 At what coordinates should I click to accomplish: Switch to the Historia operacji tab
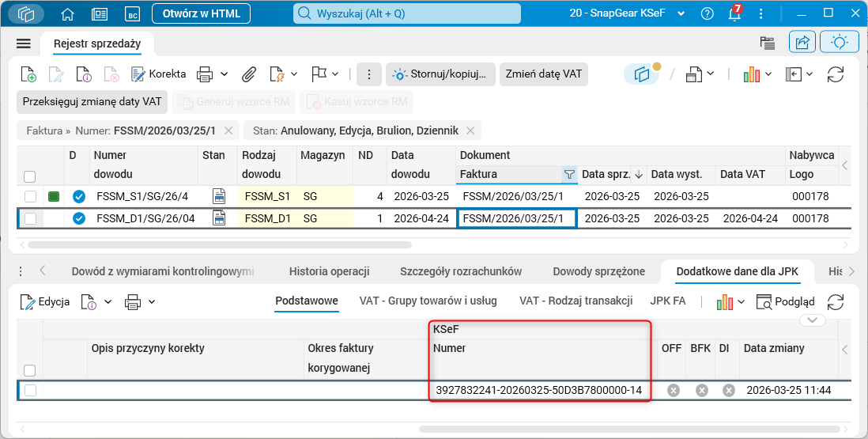(x=330, y=271)
